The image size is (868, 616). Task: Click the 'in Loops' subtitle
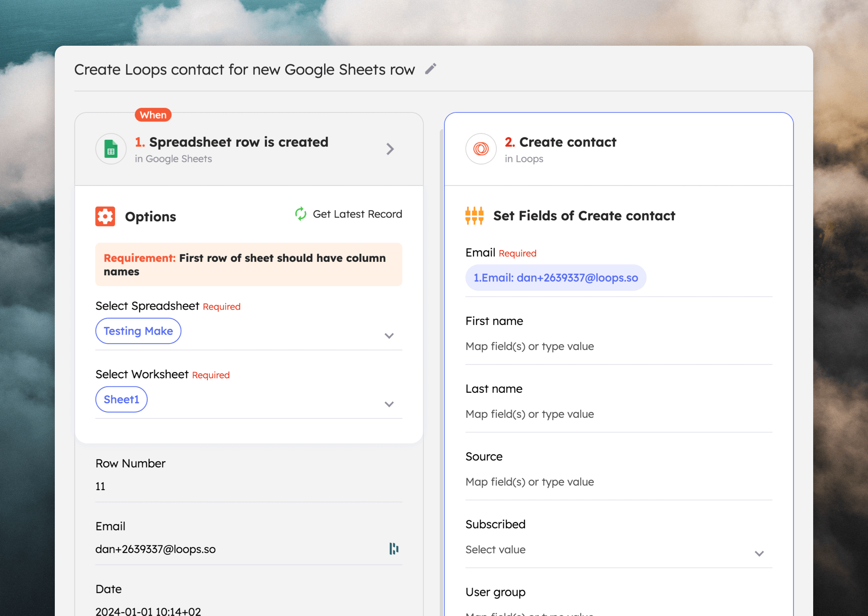point(524,159)
